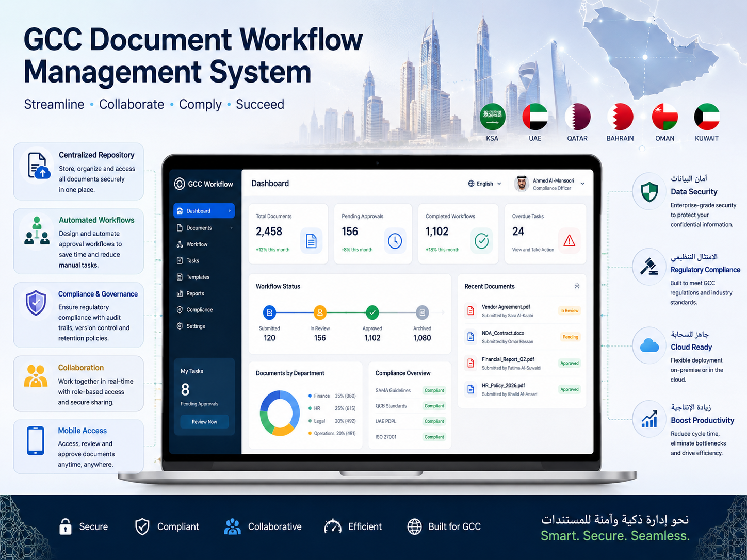Image resolution: width=747 pixels, height=560 pixels.
Task: Click Approved badge for HR_Policy_2026.pdf
Action: (570, 389)
